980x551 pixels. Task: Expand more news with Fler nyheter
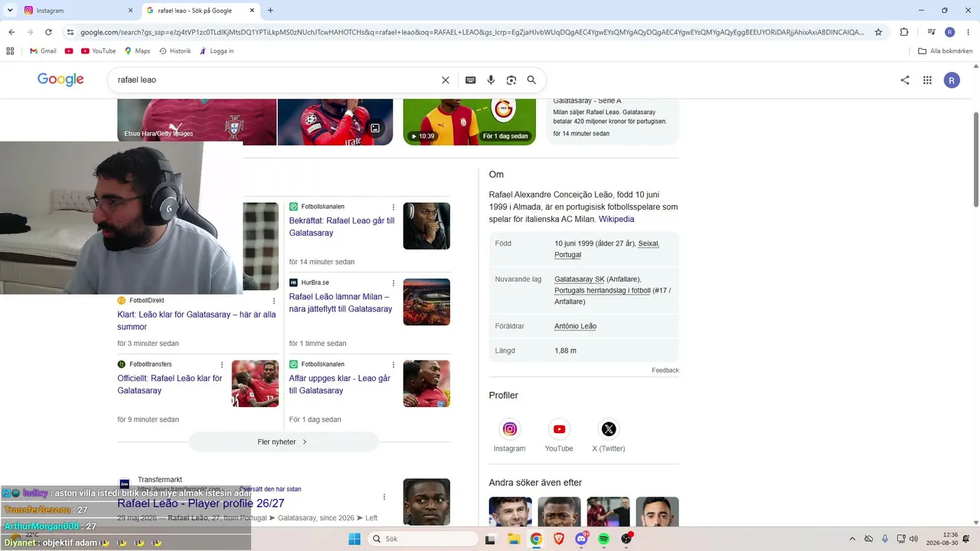[283, 442]
